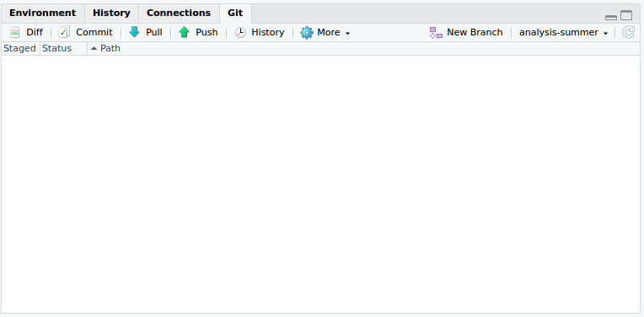Click the Staged column header

pos(19,48)
